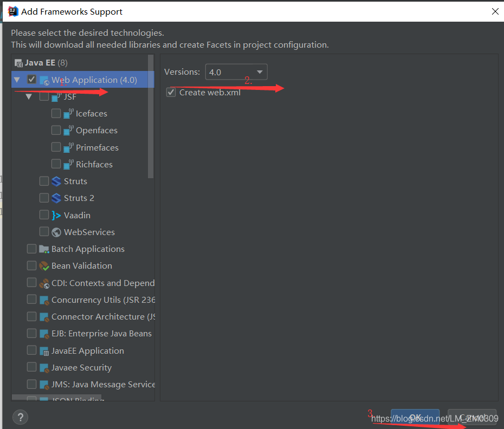Check the Richfaces checkbox

coord(56,164)
